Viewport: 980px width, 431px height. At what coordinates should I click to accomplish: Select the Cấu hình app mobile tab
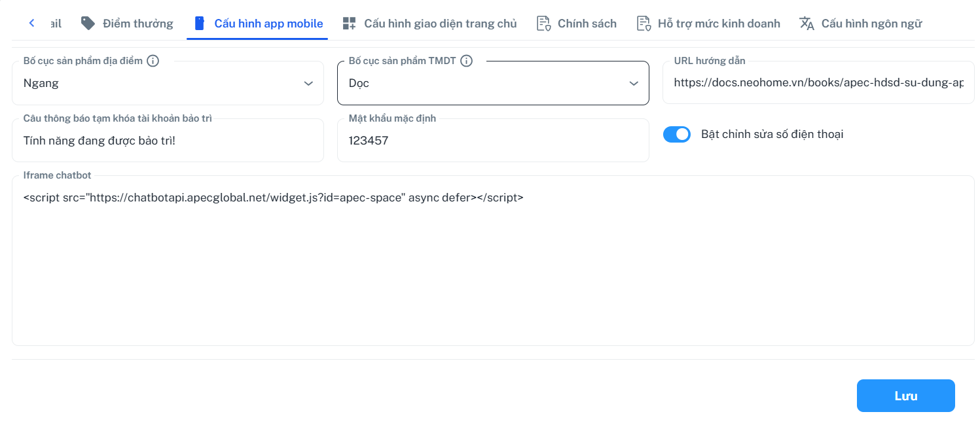coord(258,24)
